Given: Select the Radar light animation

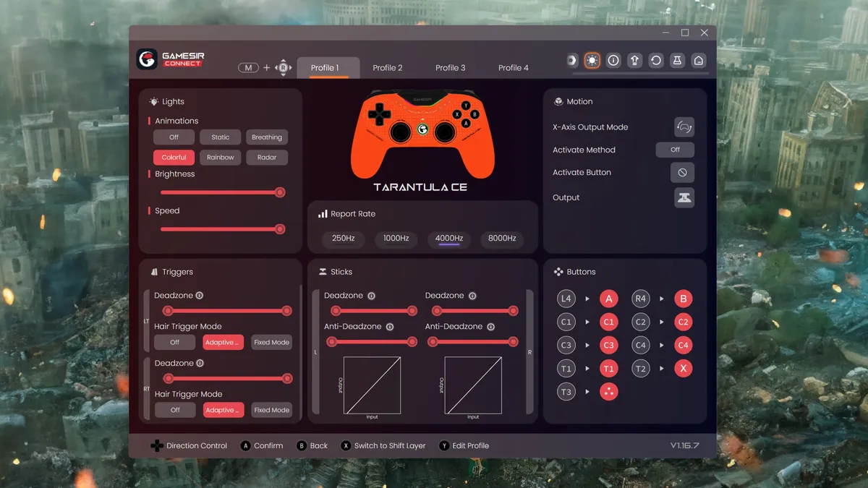Looking at the screenshot, I should click(x=267, y=158).
